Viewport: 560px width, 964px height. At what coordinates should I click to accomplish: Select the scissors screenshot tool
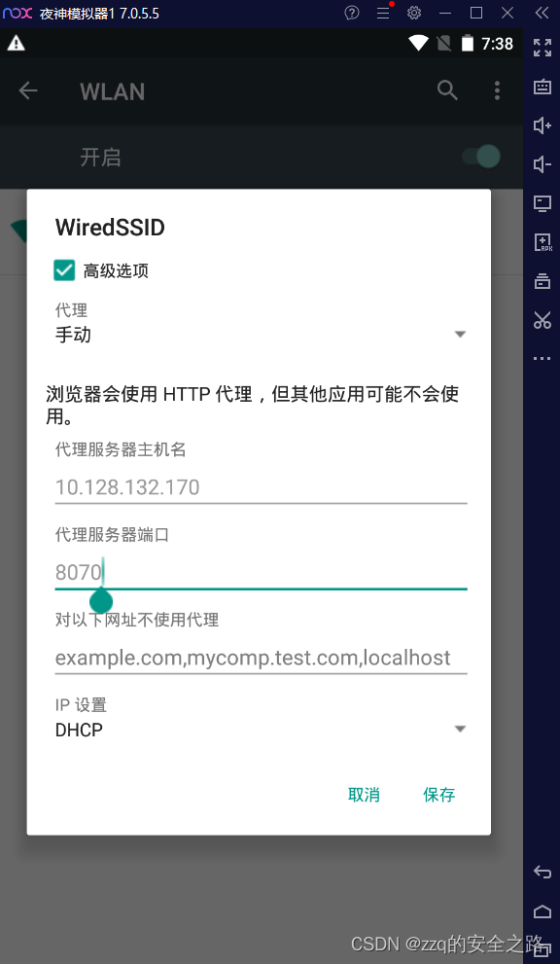tap(542, 320)
